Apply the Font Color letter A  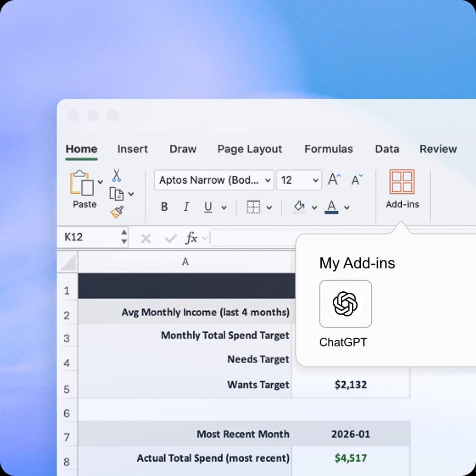[x=331, y=207]
